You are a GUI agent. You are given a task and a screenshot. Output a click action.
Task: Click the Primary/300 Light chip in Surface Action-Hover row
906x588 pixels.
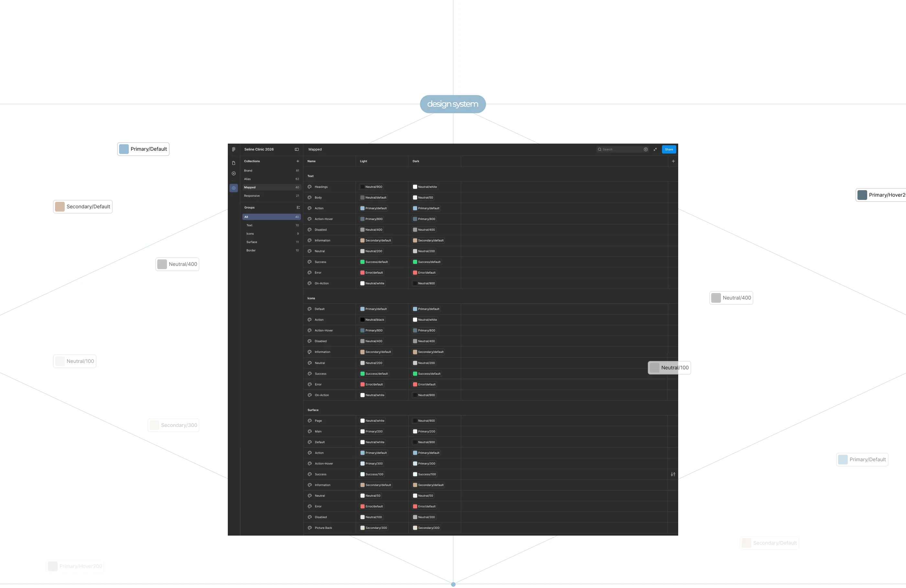point(371,463)
